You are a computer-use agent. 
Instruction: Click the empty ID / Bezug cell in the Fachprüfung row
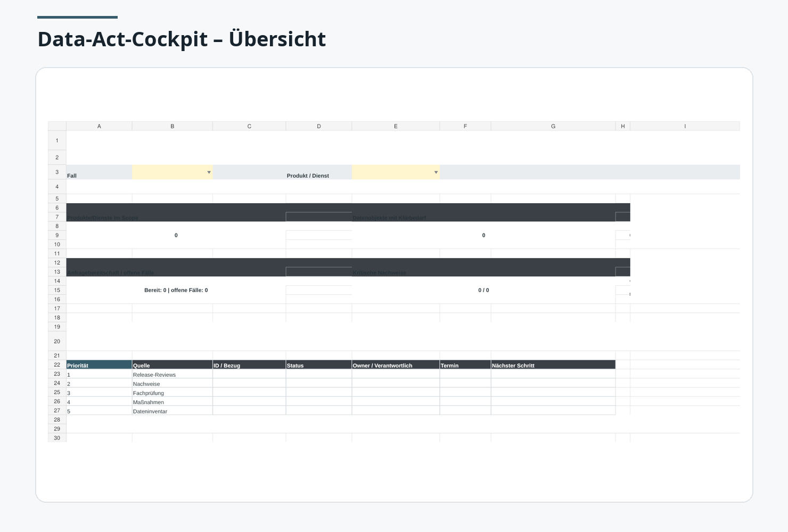[x=249, y=392]
